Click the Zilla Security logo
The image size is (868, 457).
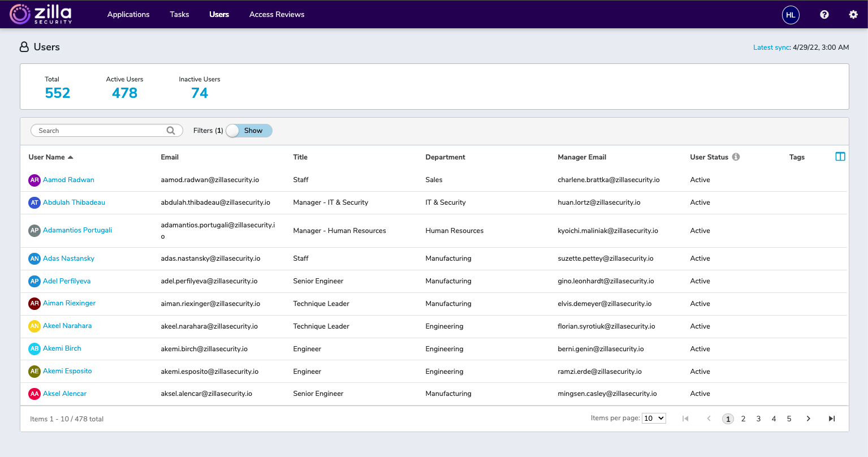coord(40,14)
